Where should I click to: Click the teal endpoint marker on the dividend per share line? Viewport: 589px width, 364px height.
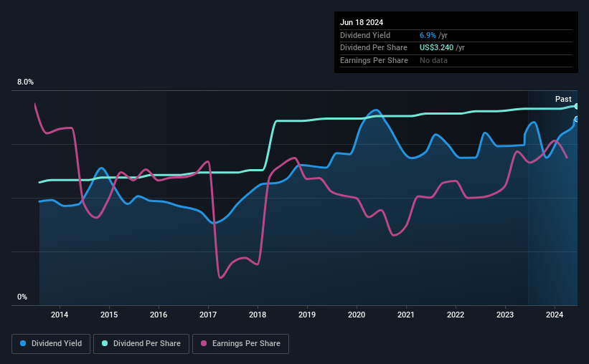[x=577, y=107]
